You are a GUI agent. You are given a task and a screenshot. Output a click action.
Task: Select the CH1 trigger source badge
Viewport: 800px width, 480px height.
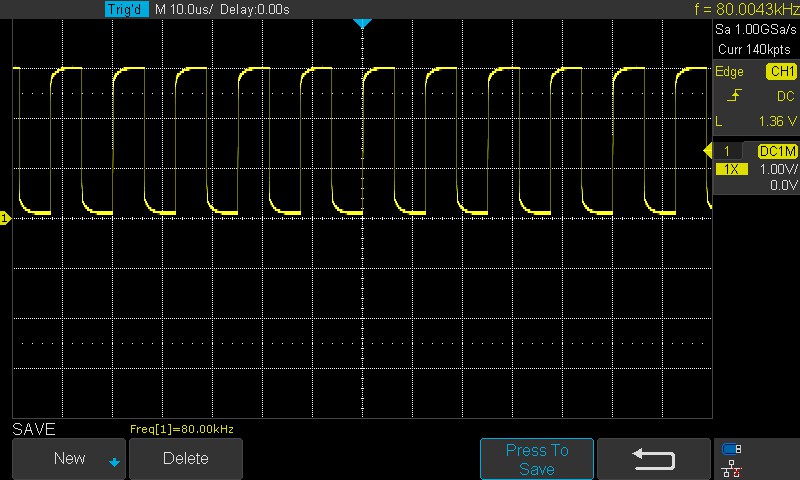(780, 72)
